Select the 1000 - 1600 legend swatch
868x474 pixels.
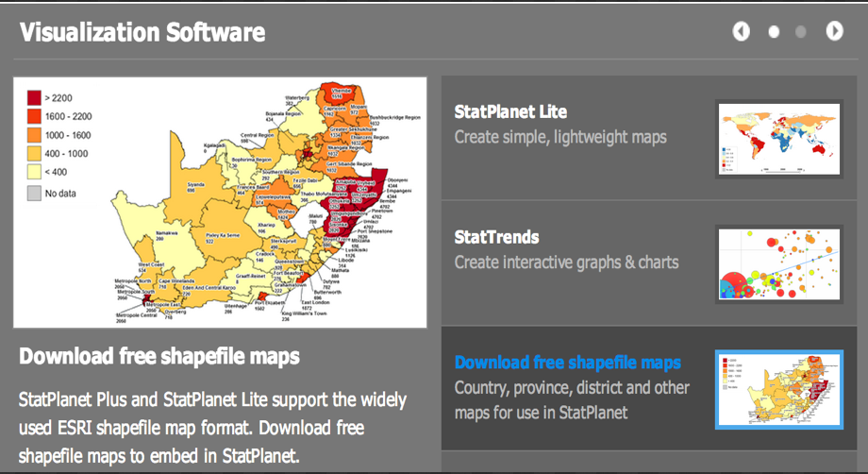tap(34, 135)
